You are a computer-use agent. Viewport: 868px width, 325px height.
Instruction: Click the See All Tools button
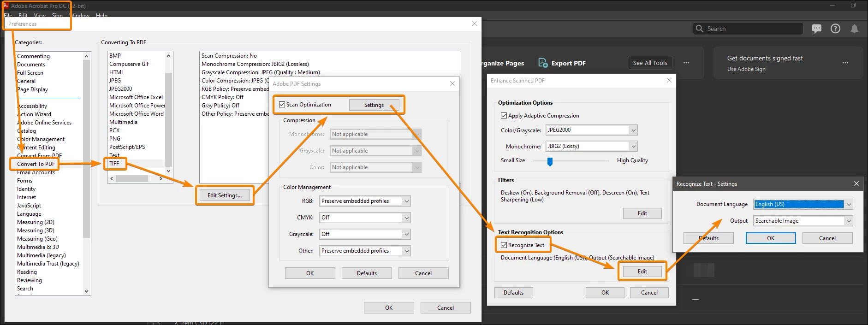(650, 63)
